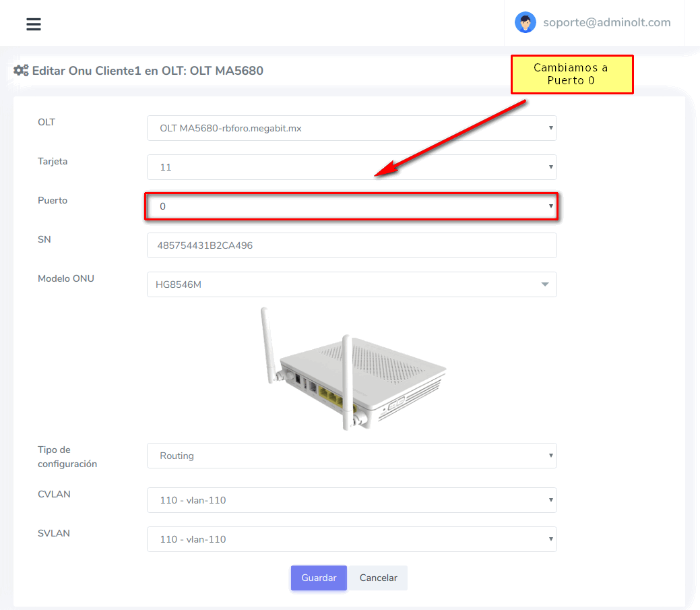Click the yellow "Cambiamos a Puerto 0" callout
Image resolution: width=700 pixels, height=610 pixels.
571,74
